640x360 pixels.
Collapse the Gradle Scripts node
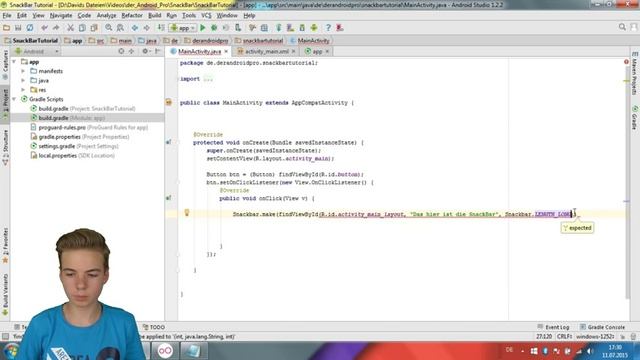pyautogui.click(x=14, y=99)
